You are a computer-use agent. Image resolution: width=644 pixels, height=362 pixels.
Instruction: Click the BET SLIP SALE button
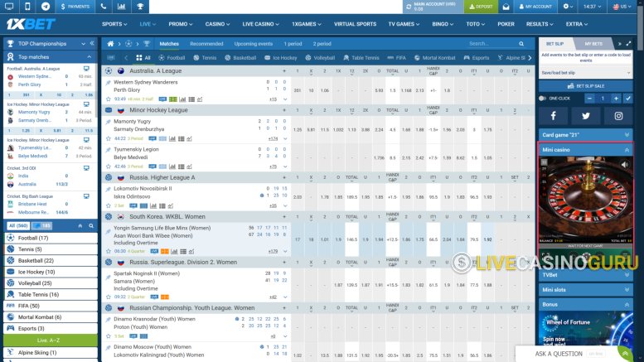pyautogui.click(x=586, y=86)
